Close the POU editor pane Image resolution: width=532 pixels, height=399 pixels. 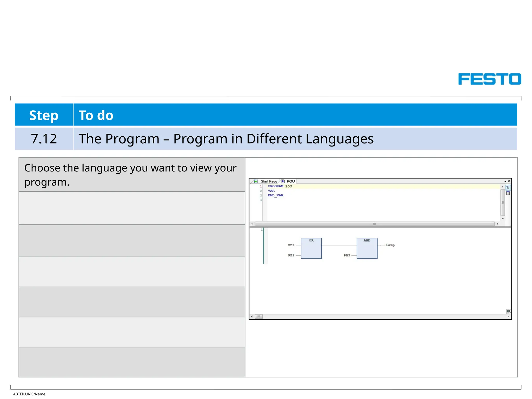(509, 181)
